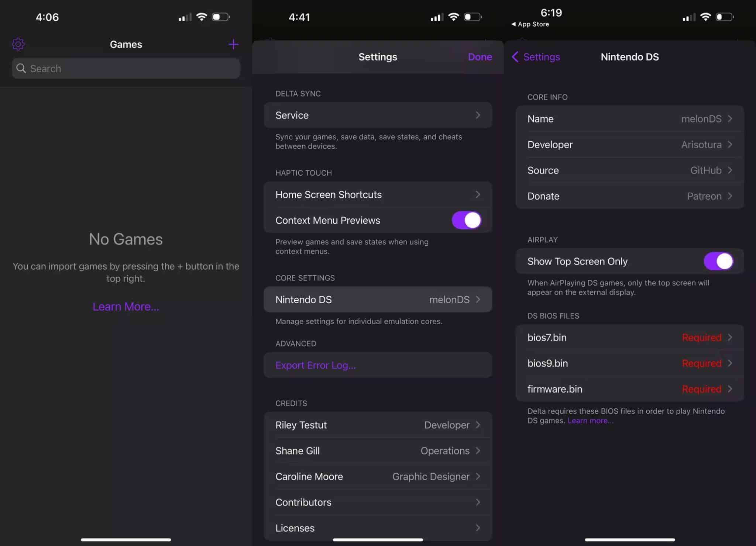
Task: Tap the chevron in the bios7.bin row
Action: coord(730,338)
